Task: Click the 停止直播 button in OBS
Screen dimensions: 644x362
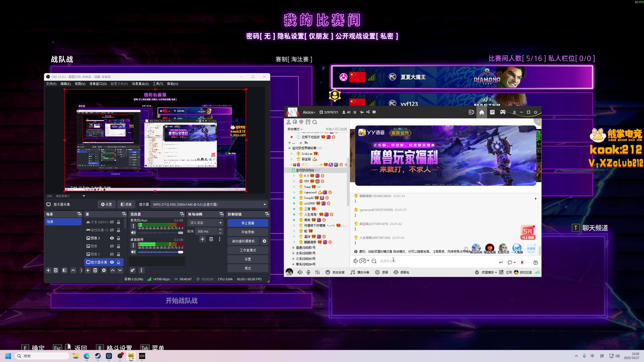Action: pos(248,223)
